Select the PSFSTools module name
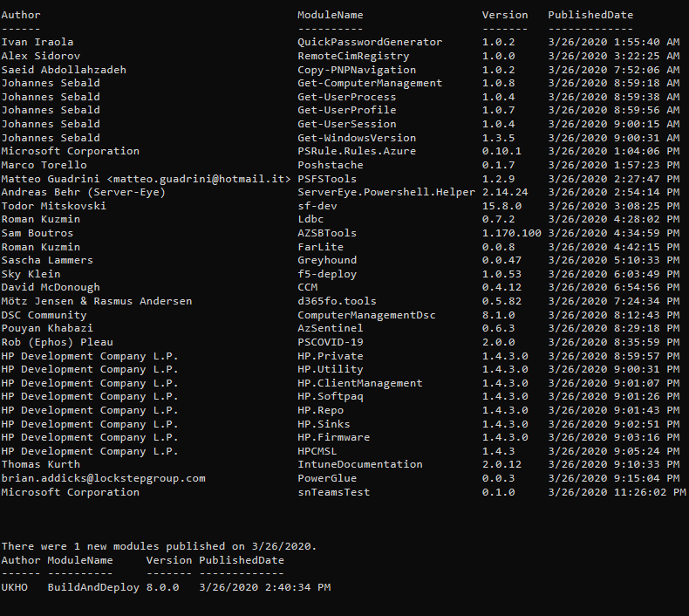The height and width of the screenshot is (616, 689). [x=327, y=179]
